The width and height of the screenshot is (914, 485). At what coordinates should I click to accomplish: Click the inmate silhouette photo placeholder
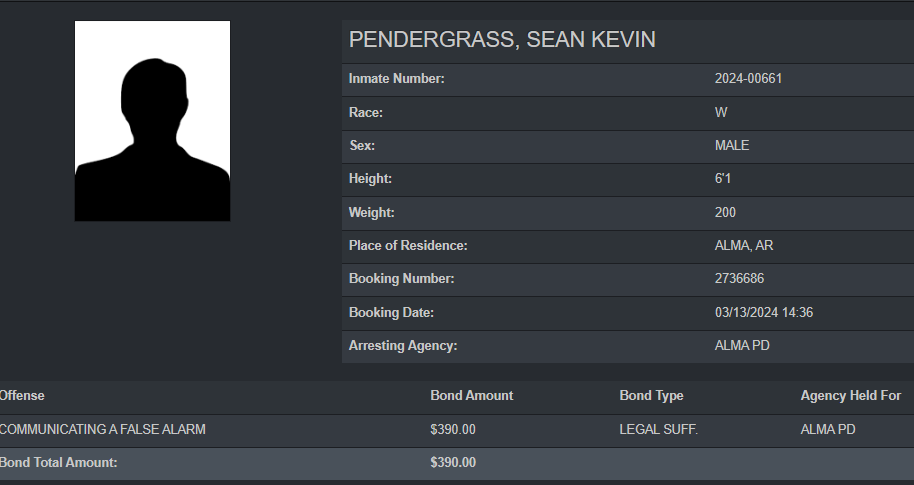tap(152, 121)
